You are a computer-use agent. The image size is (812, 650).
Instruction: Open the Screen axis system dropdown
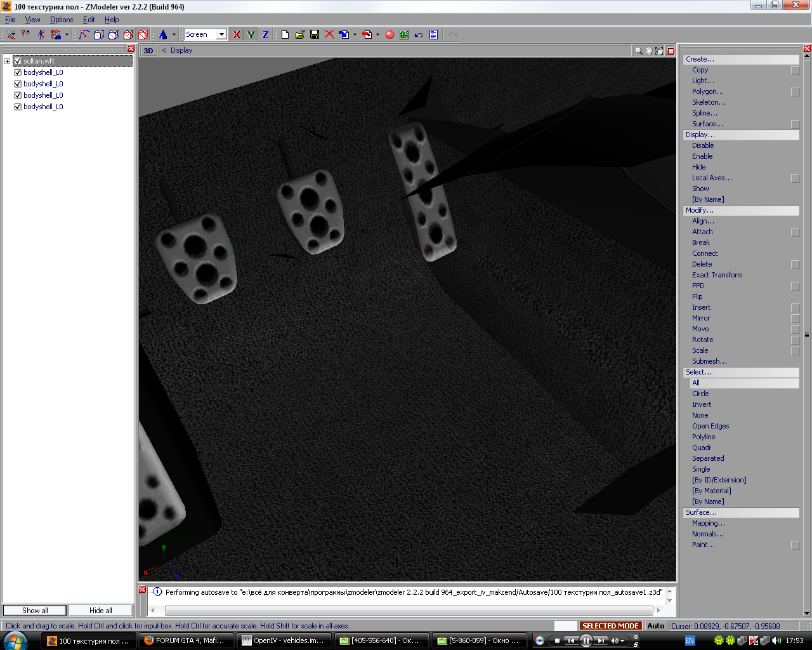pos(221,34)
